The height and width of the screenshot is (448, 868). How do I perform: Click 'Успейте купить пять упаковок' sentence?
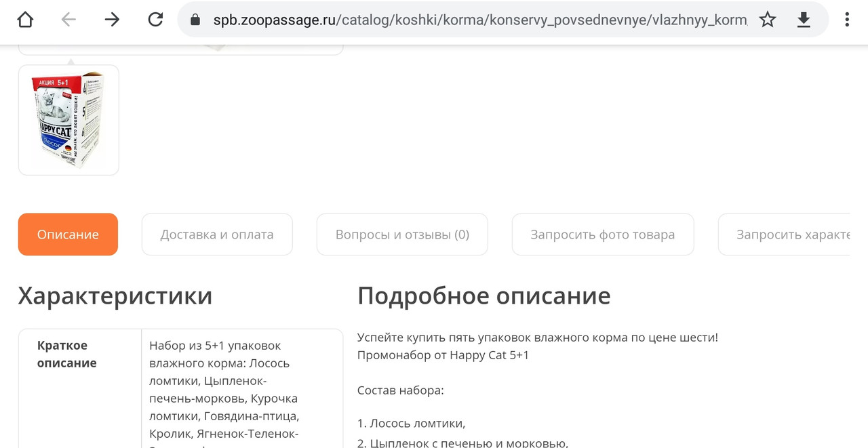click(x=538, y=338)
